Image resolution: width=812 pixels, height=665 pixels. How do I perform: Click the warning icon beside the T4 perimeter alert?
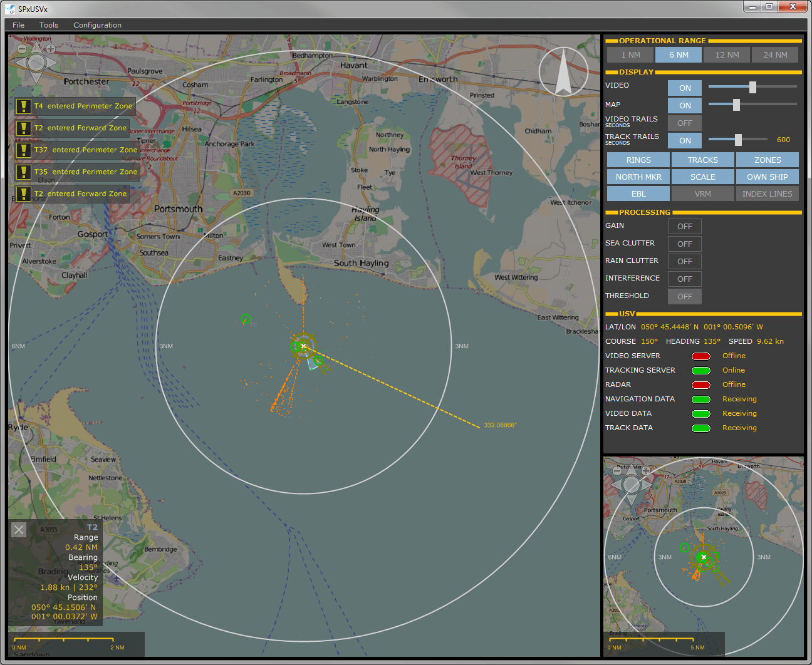(x=23, y=106)
